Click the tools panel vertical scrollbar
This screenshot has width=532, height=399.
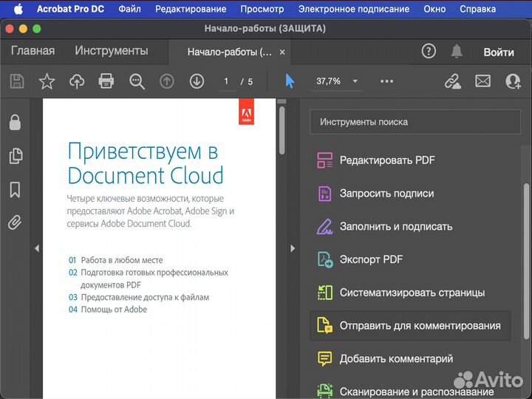click(x=526, y=262)
